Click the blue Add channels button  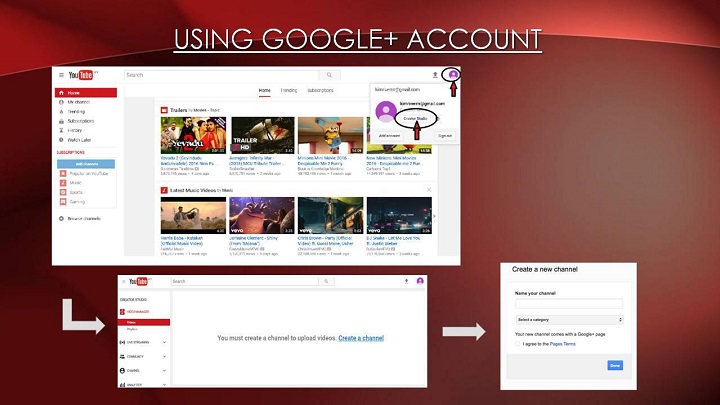[x=86, y=164]
